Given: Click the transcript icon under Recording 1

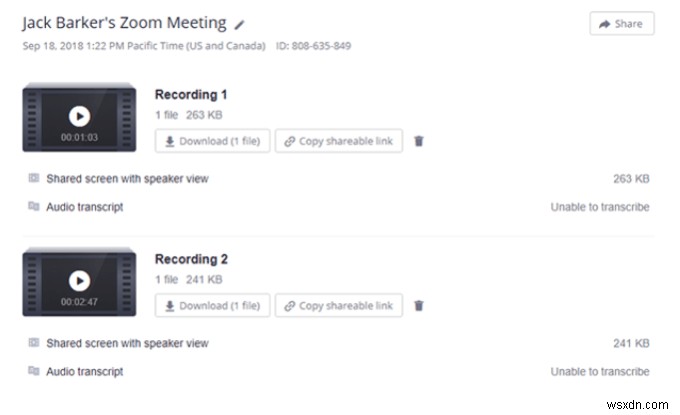Looking at the screenshot, I should click(34, 207).
